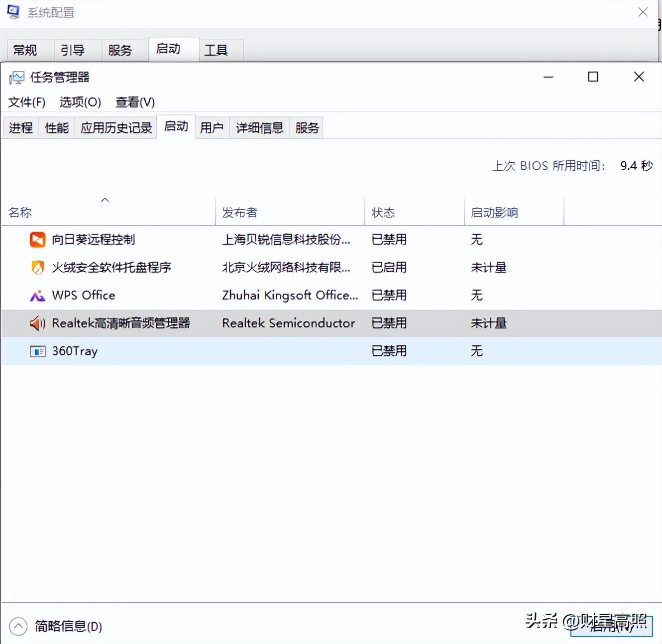Switch to the 性能 tab

56,127
